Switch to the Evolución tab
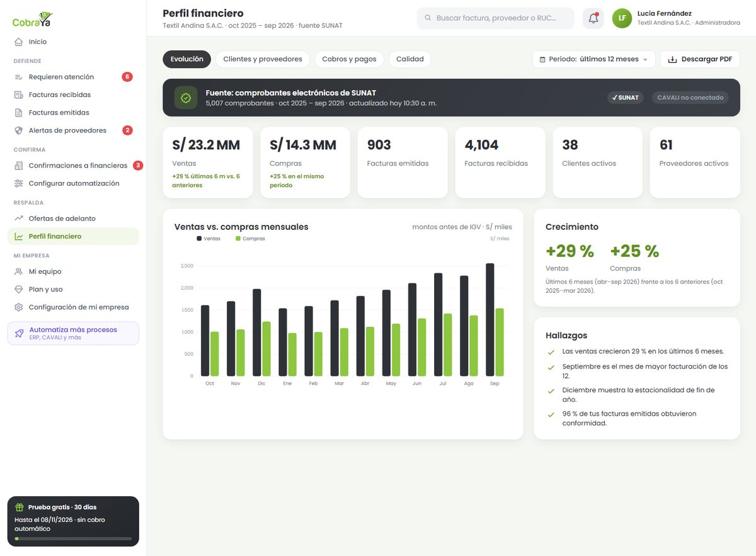Viewport: 756px width, 556px height. tap(186, 59)
